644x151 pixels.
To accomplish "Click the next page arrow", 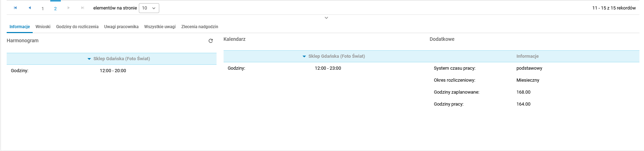I will (69, 8).
